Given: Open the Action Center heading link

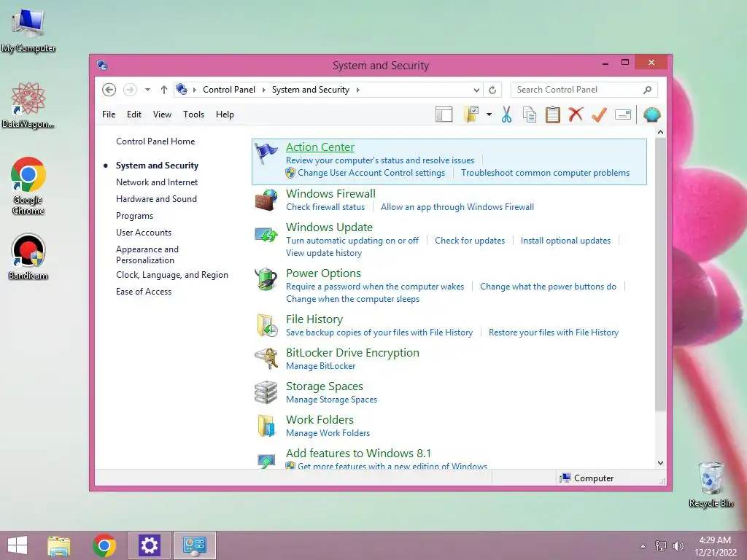Looking at the screenshot, I should click(x=320, y=147).
